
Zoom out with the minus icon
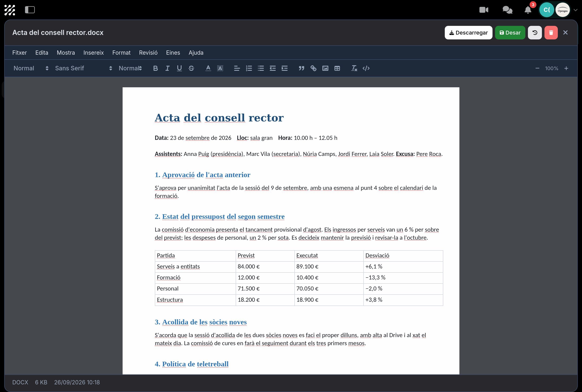(537, 68)
